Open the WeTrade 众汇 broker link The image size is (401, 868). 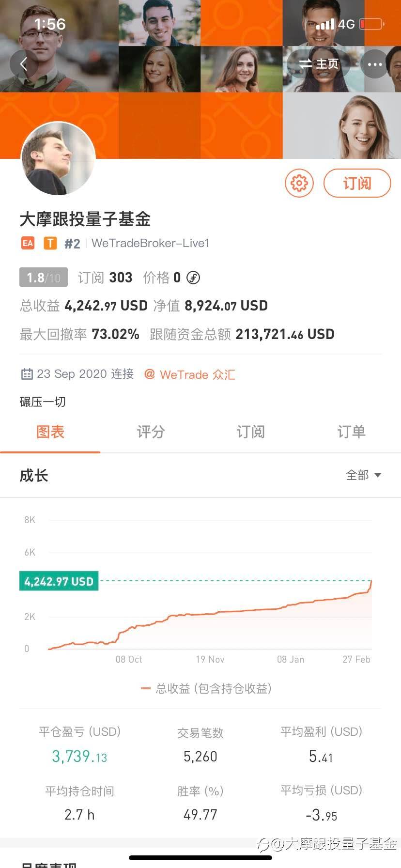point(190,374)
